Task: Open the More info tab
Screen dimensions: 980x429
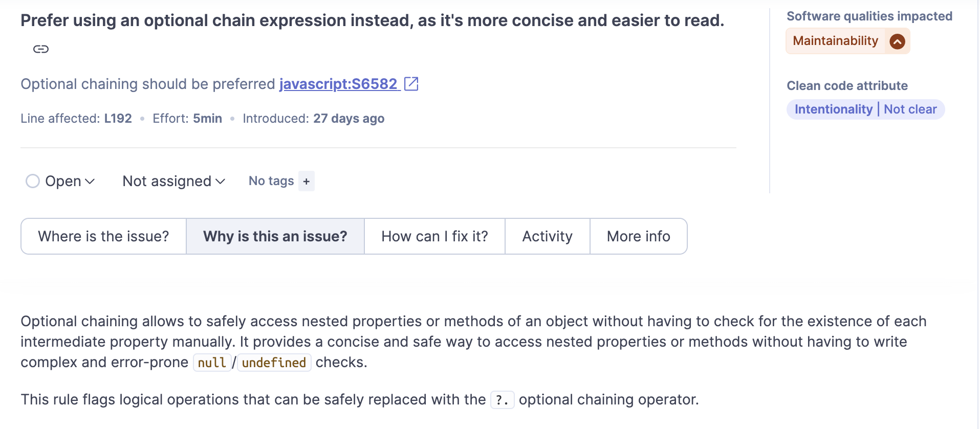Action: tap(638, 236)
